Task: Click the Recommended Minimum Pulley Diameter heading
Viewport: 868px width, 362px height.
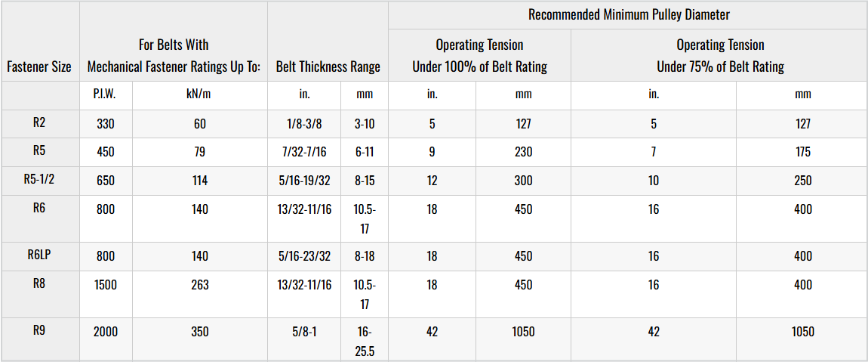Action: (627, 14)
